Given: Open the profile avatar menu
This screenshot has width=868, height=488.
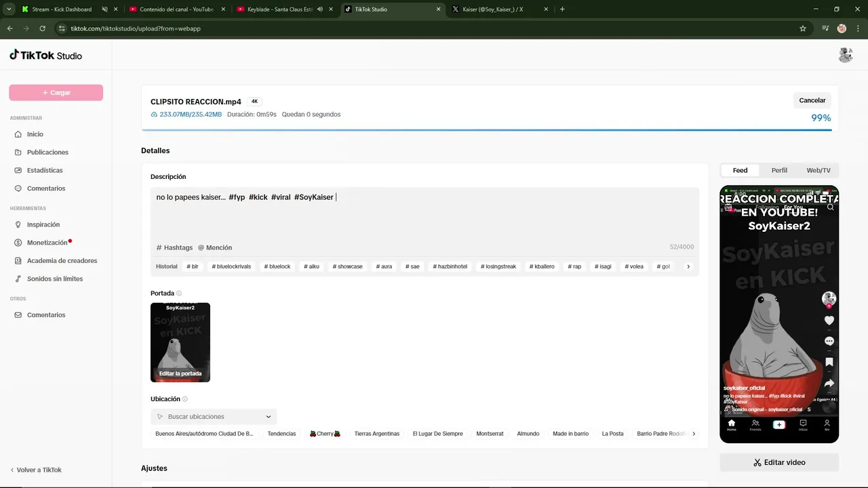Looking at the screenshot, I should click(845, 56).
